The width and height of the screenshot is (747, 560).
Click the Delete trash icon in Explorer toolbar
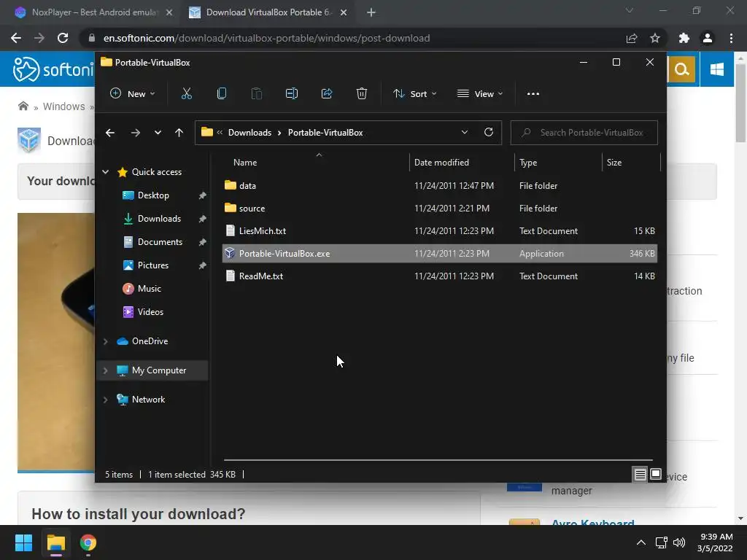point(362,94)
